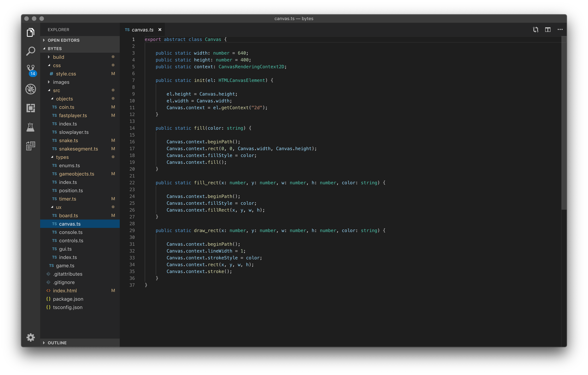Image resolution: width=588 pixels, height=375 pixels.
Task: Open position.ts file
Action: tap(80, 190)
